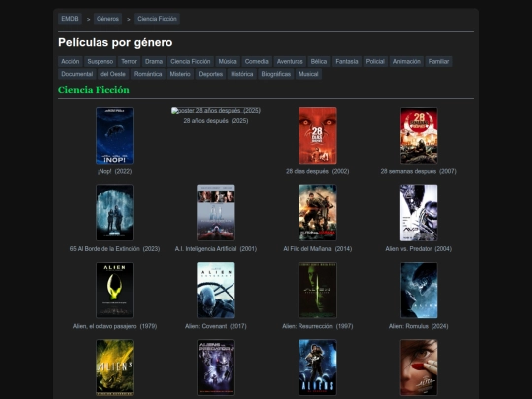Open the Alien vs. Predator (2004) title
This screenshot has height=399, width=532.
click(x=419, y=249)
